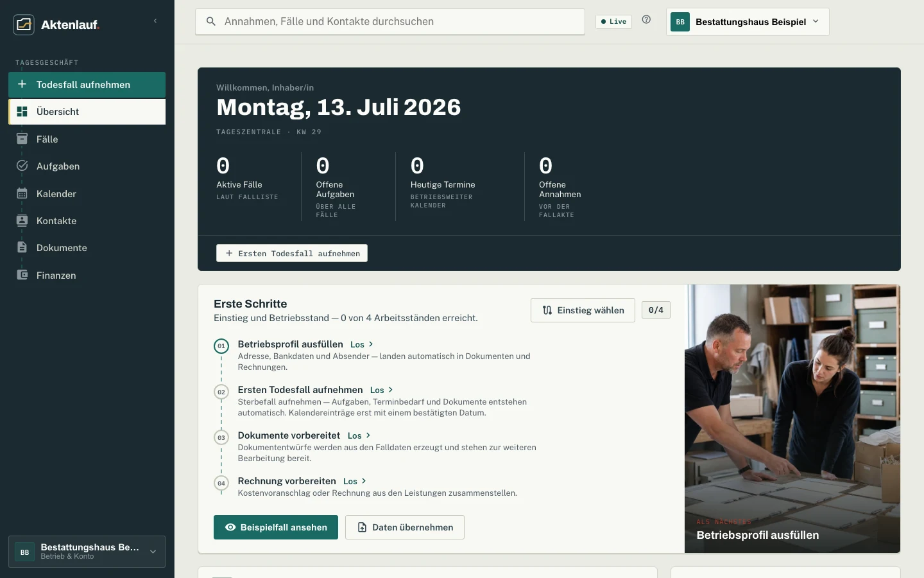The width and height of the screenshot is (924, 578).
Task: Select Kontakte in the sidebar
Action: [87, 221]
